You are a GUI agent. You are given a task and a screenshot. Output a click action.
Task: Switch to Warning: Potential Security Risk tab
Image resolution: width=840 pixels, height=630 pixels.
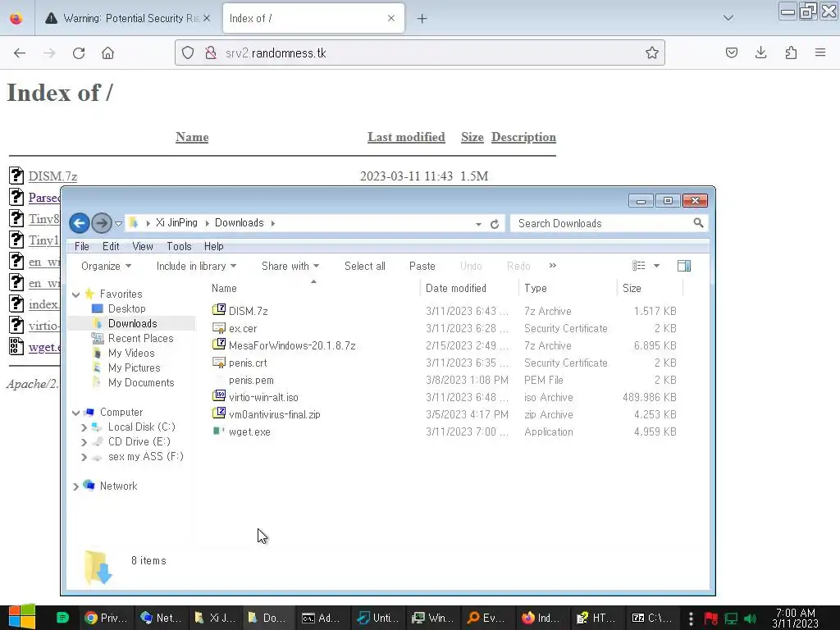pos(127,18)
